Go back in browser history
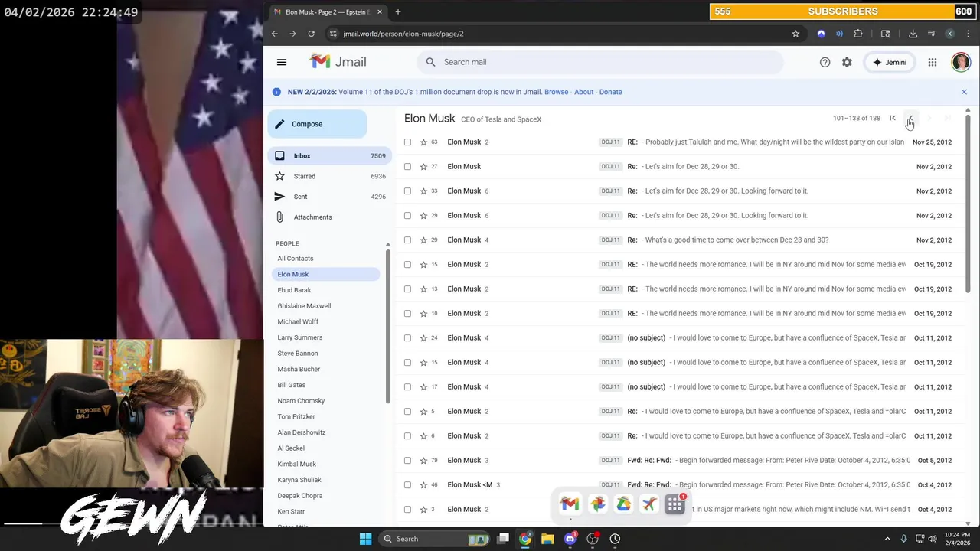Image resolution: width=980 pixels, height=551 pixels. pyautogui.click(x=274, y=34)
